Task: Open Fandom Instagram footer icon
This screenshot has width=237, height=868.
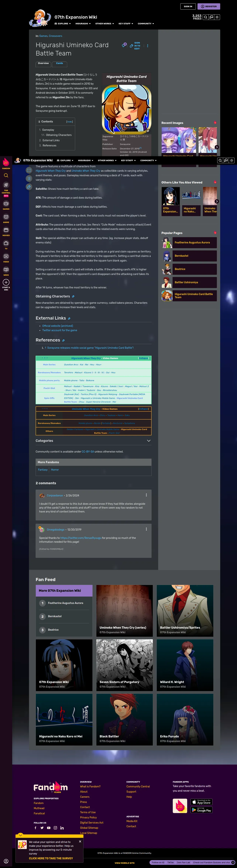Action: [55, 828]
